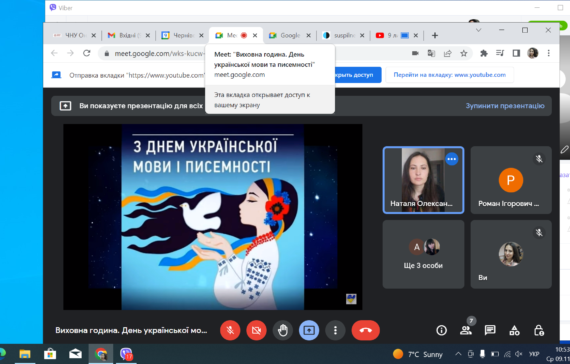570x364 pixels.
Task: Click Зупинити презентацію link
Action: tap(505, 106)
